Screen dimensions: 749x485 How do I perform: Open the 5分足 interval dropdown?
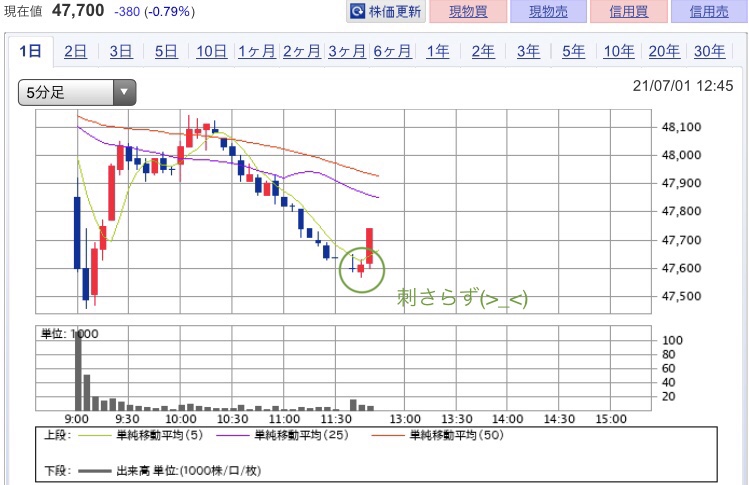[x=77, y=92]
